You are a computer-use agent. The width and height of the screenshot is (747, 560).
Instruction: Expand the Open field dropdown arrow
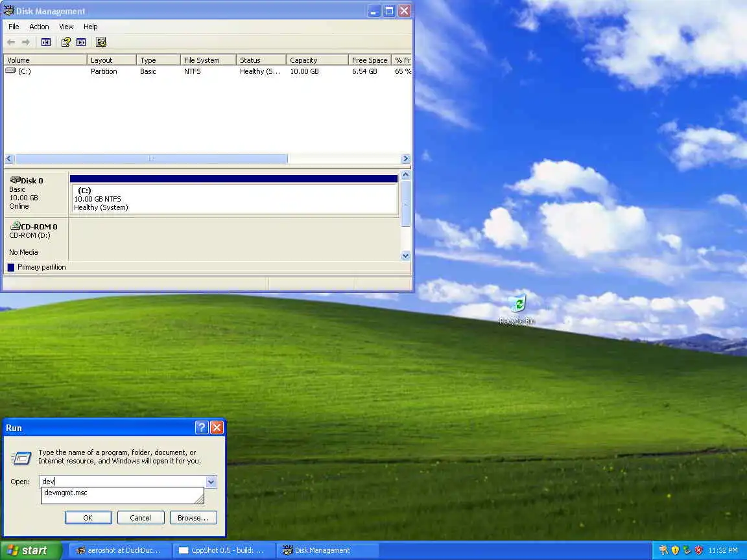click(x=211, y=482)
